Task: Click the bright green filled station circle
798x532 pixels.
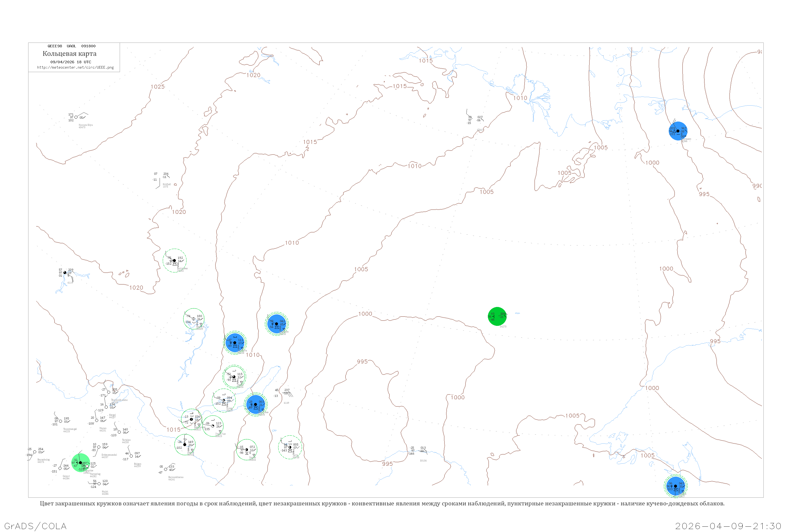Action: click(x=497, y=316)
